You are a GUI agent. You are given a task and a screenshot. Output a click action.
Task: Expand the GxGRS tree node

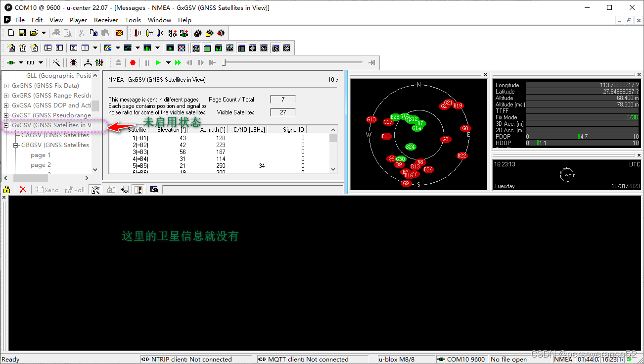pos(6,96)
